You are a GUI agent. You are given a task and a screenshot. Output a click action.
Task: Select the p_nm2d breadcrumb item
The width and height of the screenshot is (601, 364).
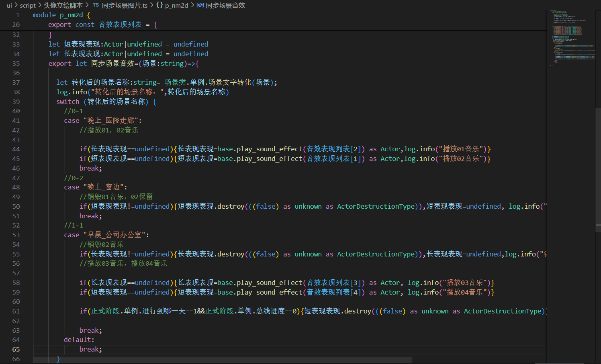[176, 5]
